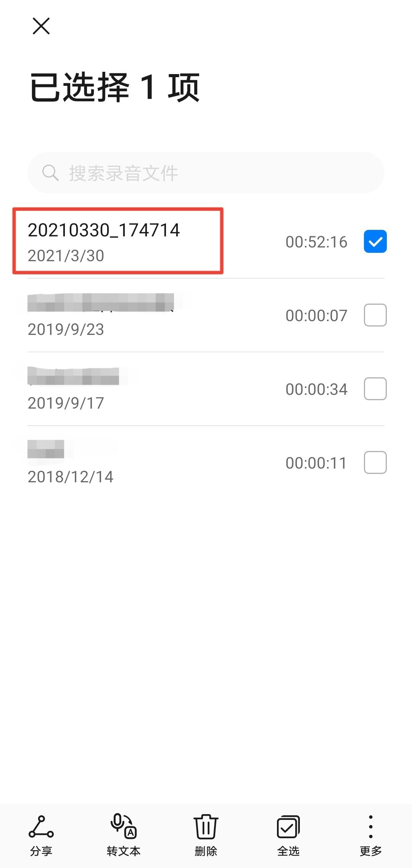Uncheck the 20210330_174714 recording checkbox

coord(375,241)
